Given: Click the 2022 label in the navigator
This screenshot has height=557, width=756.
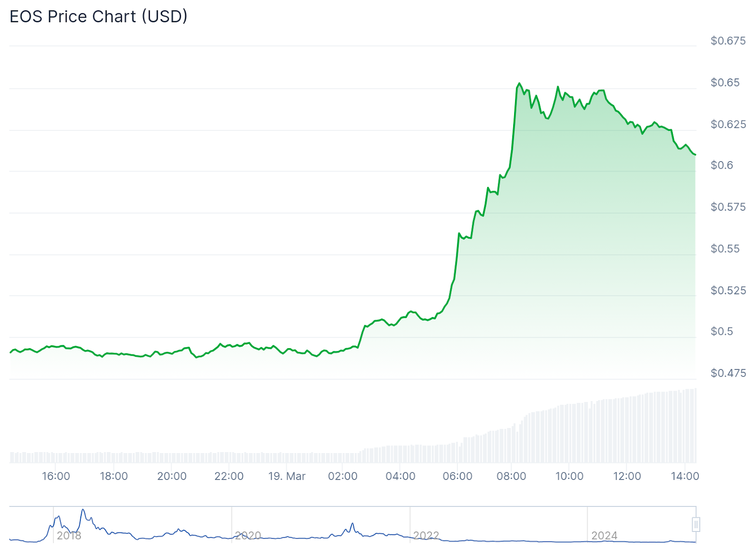Looking at the screenshot, I should [x=426, y=536].
